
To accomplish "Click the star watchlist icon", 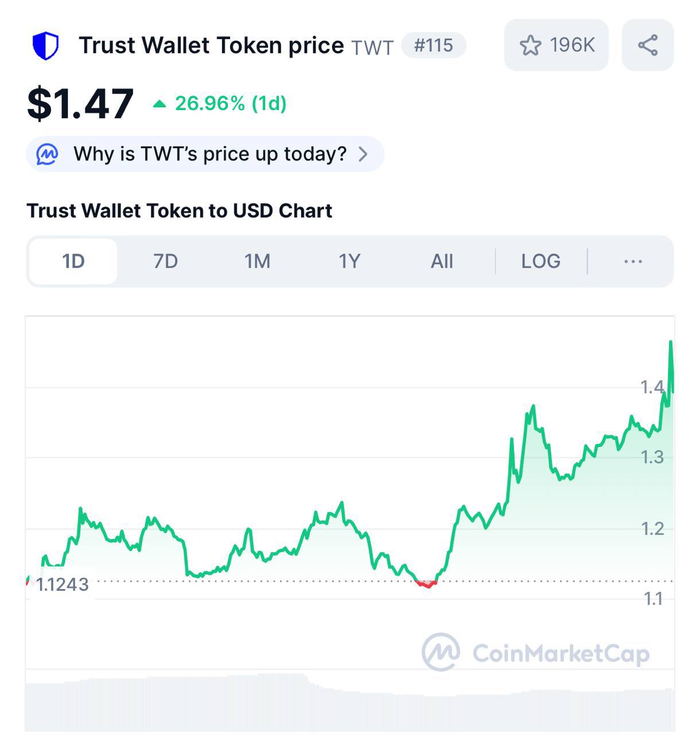I will tap(530, 45).
